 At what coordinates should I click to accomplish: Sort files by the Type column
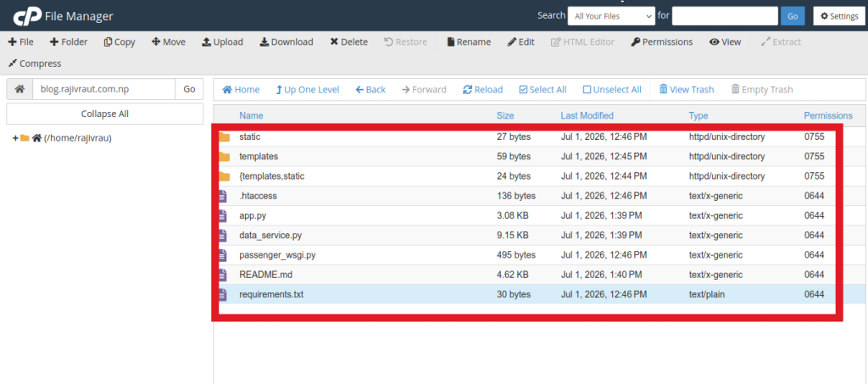pyautogui.click(x=698, y=115)
